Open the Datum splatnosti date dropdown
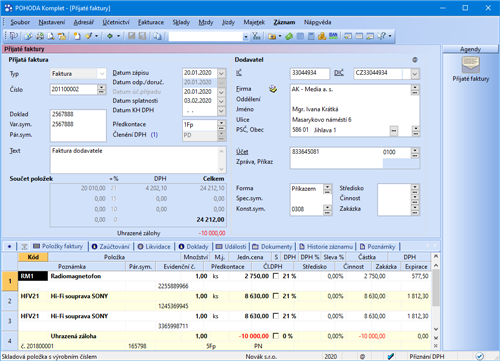 click(x=221, y=101)
